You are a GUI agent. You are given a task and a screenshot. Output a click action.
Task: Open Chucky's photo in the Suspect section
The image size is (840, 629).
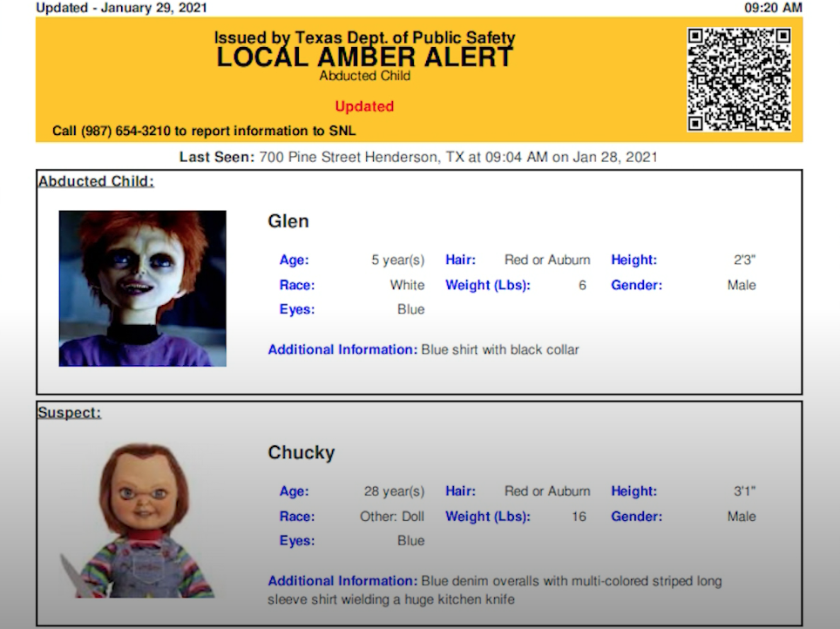tap(141, 520)
